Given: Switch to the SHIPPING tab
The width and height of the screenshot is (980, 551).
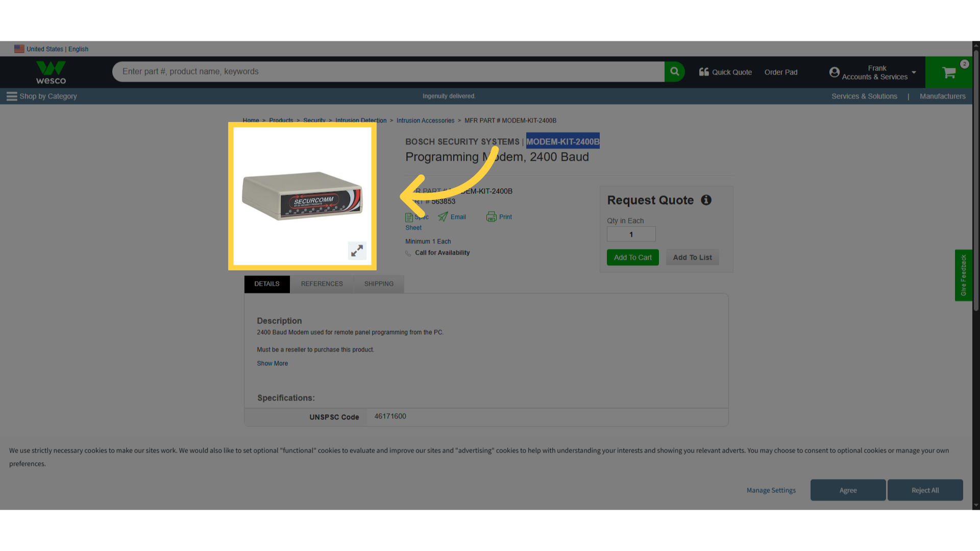Looking at the screenshot, I should click(379, 284).
